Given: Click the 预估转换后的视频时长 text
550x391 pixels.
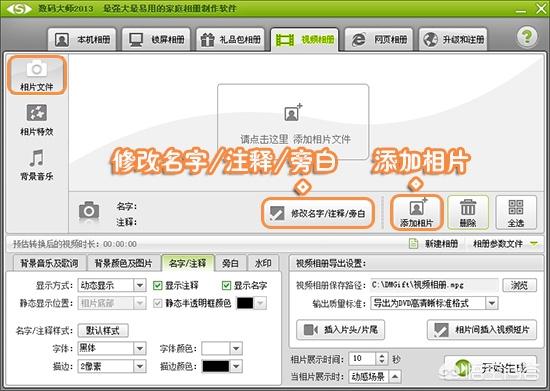Looking at the screenshot, I should coord(75,244).
